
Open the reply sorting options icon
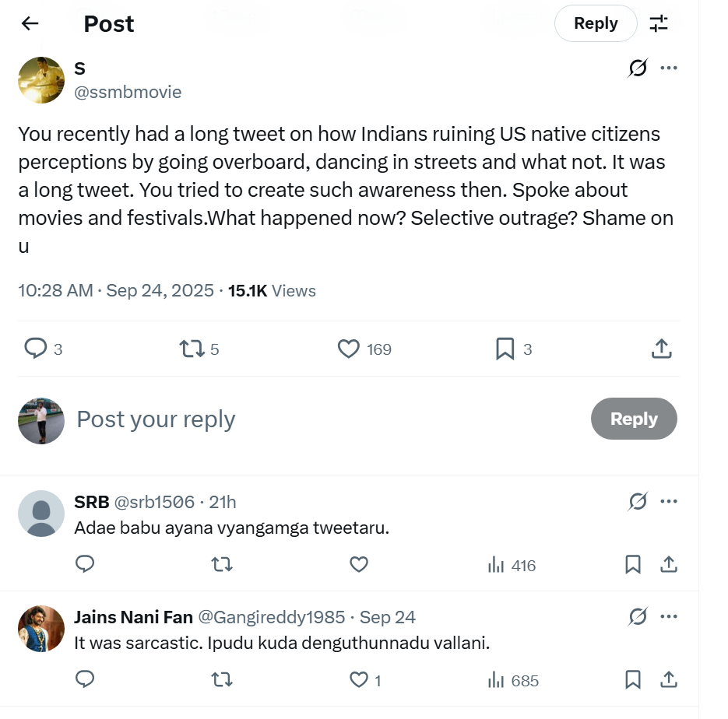659,23
